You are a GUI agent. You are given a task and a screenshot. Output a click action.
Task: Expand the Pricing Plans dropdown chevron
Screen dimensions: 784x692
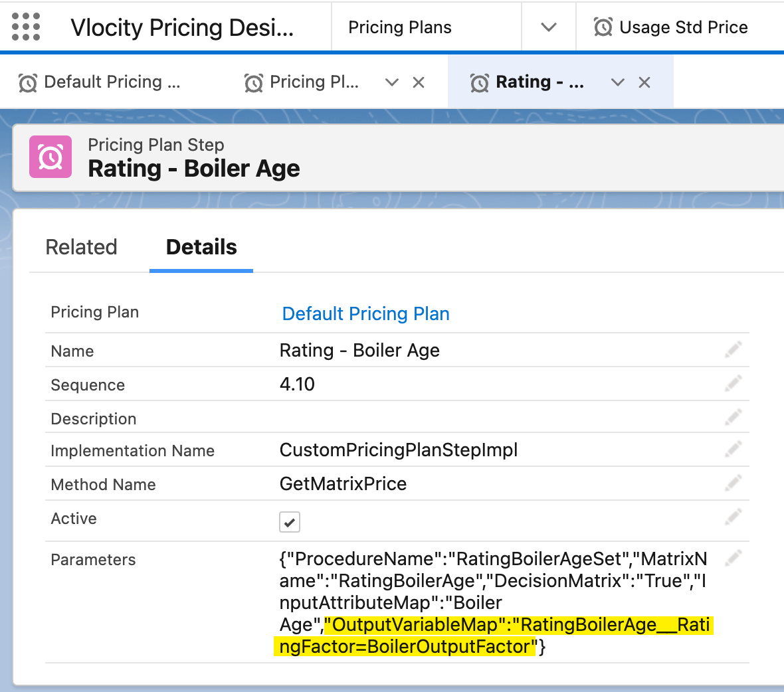click(x=549, y=27)
